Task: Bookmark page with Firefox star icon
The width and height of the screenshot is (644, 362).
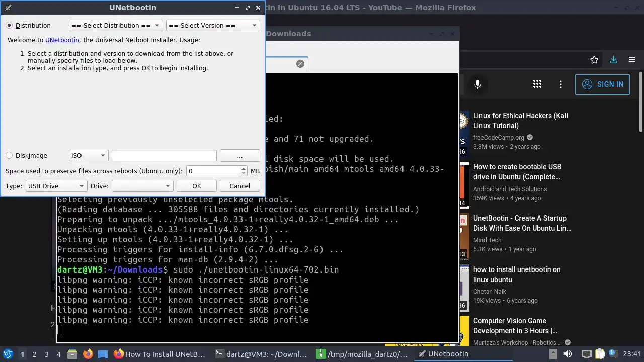Action: tap(594, 60)
